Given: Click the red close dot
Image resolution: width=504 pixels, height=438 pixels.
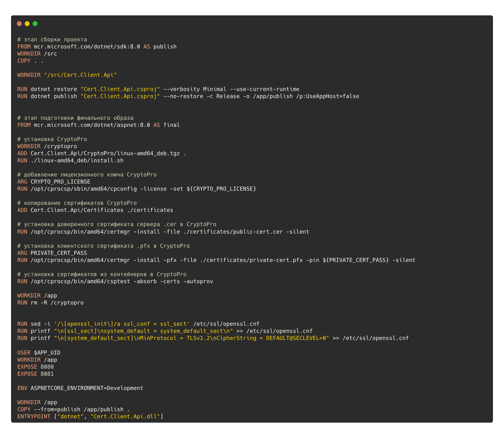Looking at the screenshot, I should pos(19,23).
